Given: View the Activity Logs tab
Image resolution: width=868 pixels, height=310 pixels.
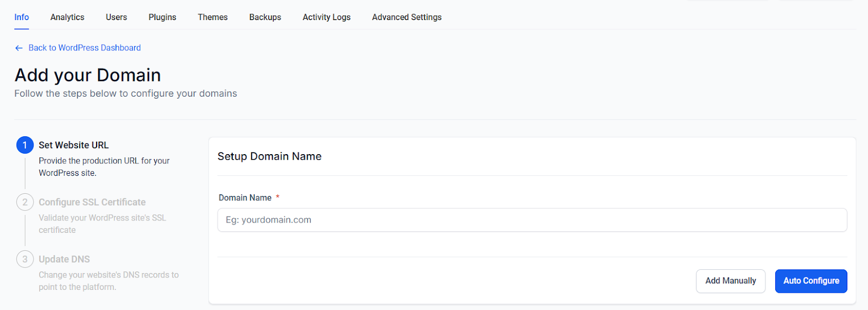Looking at the screenshot, I should pyautogui.click(x=327, y=17).
